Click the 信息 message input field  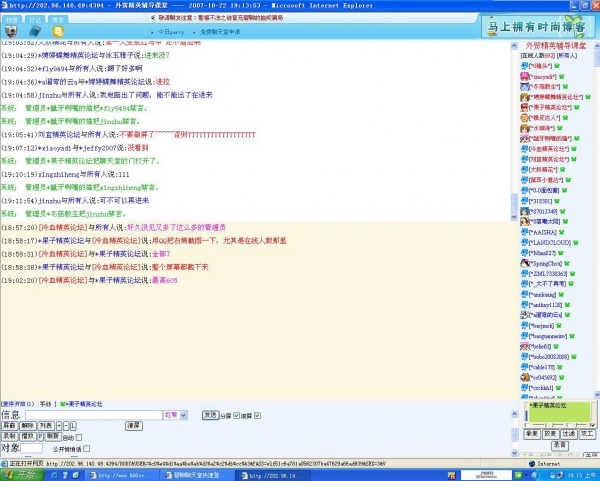point(92,414)
